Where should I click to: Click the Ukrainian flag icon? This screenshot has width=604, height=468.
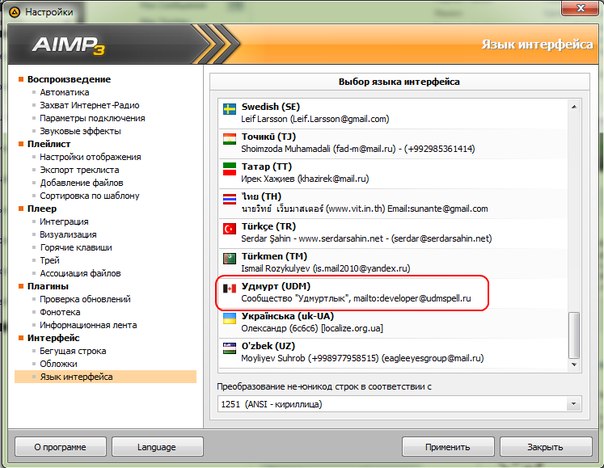(x=229, y=318)
